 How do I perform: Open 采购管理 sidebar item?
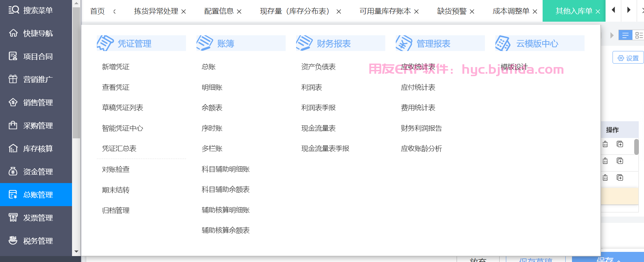coord(36,125)
